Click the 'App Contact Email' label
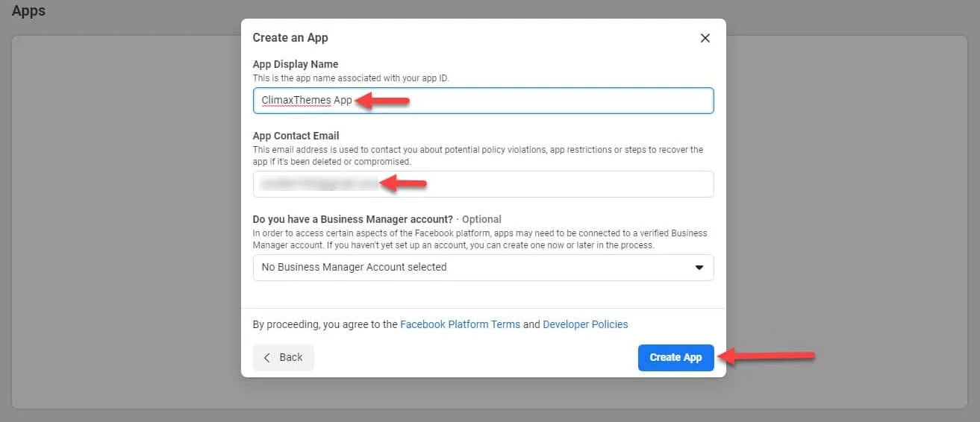This screenshot has width=980, height=422. click(x=296, y=136)
